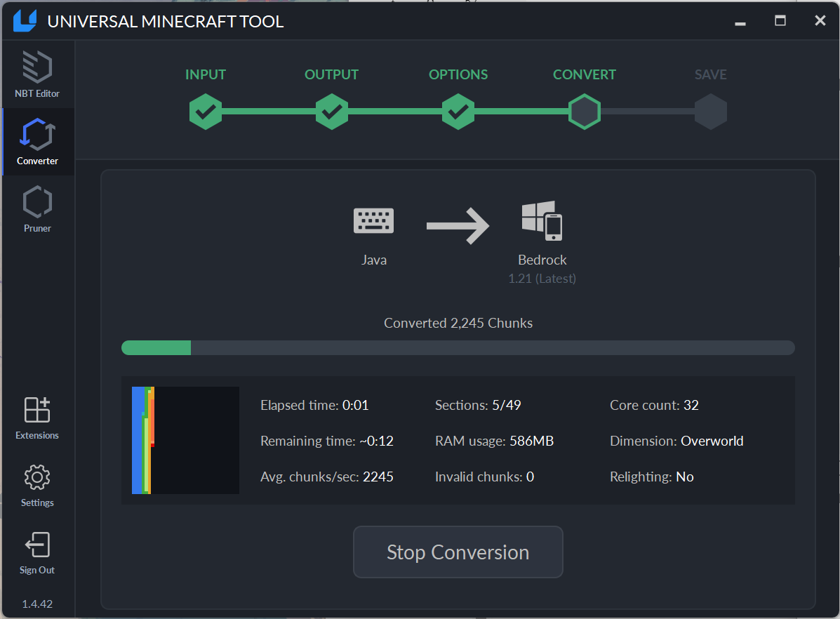Click the Relighting No value

[685, 477]
